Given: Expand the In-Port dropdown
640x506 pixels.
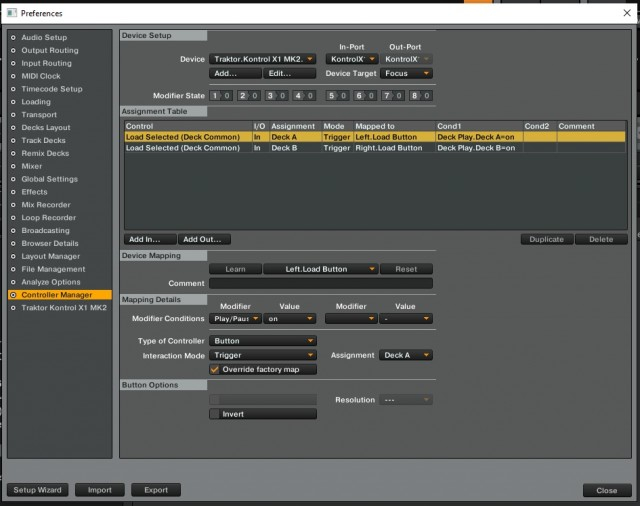Looking at the screenshot, I should (352, 59).
